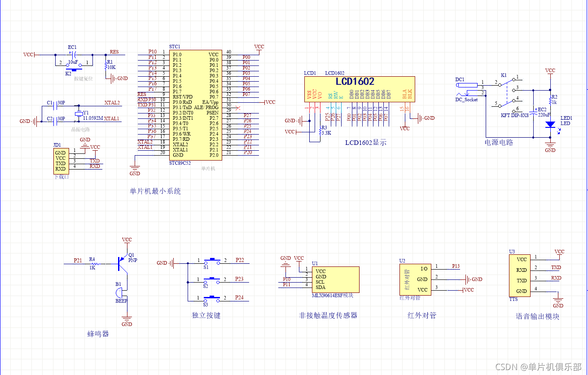Screen dimensions: 588x375
Task: Click the 'SCL' pin on U1
Action: pos(320,282)
